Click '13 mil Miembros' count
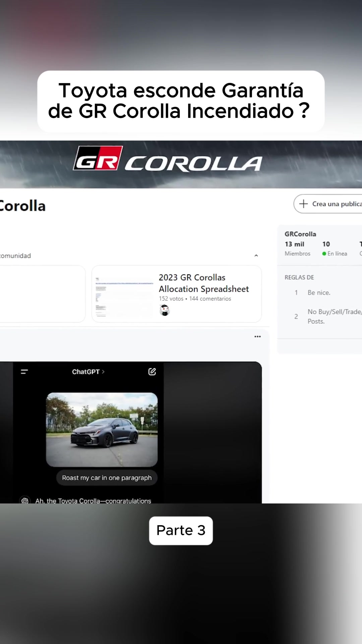362x644 pixels. tap(297, 249)
